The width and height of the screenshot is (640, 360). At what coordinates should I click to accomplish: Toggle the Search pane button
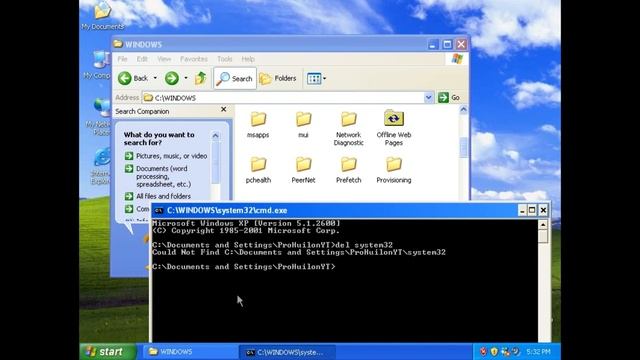[x=235, y=78]
